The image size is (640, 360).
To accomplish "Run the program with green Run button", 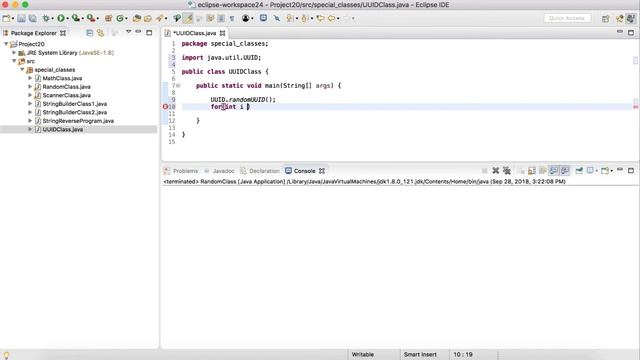I will click(61, 18).
